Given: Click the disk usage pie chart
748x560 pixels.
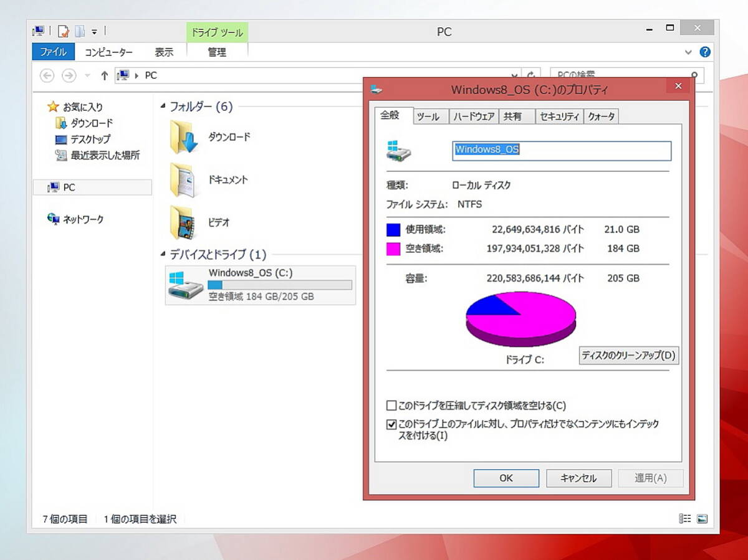Looking at the screenshot, I should pos(520,318).
